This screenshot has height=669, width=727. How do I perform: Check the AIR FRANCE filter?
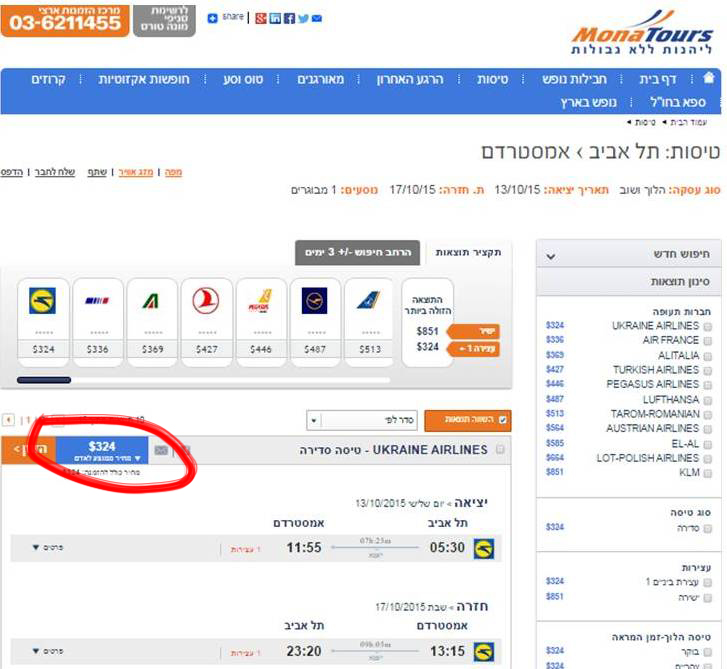coord(708,341)
